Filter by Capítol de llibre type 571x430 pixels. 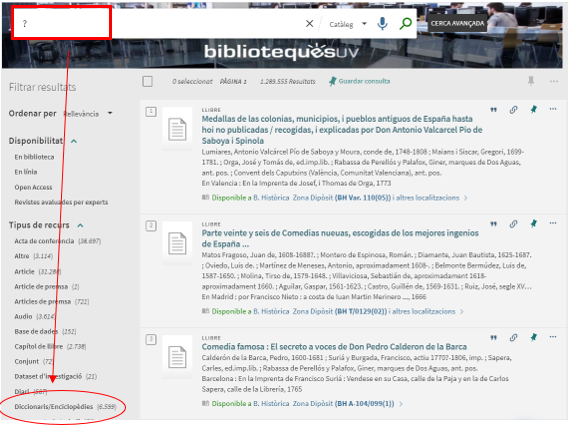coord(50,346)
